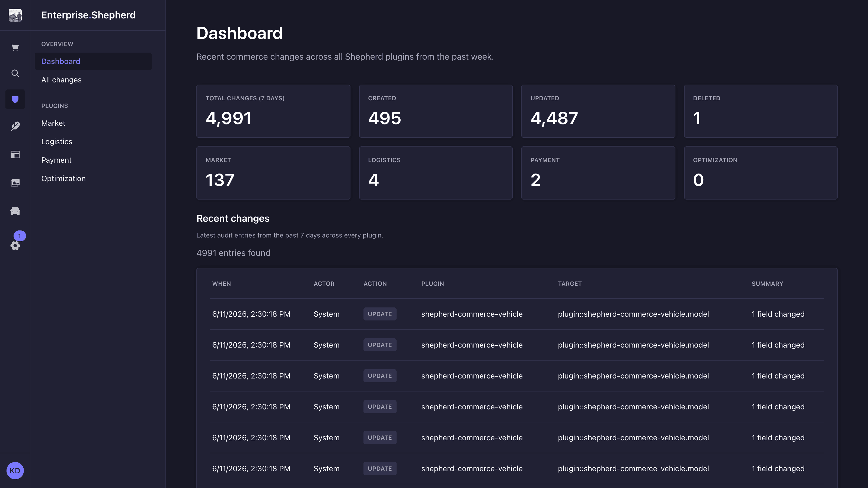Viewport: 868px width, 488px height.
Task: Click the Strapi logo at top-left
Action: point(15,15)
